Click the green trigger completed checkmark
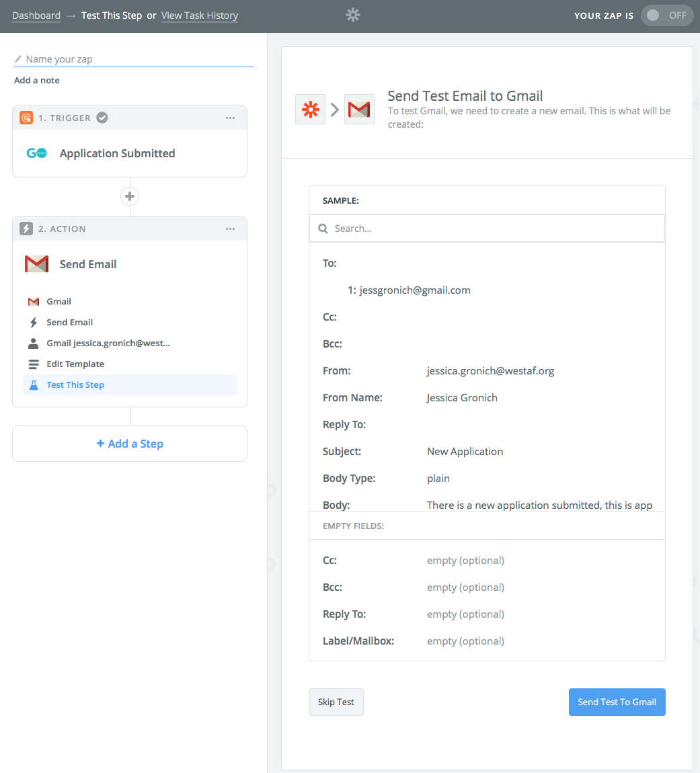This screenshot has height=773, width=700. pyautogui.click(x=102, y=118)
